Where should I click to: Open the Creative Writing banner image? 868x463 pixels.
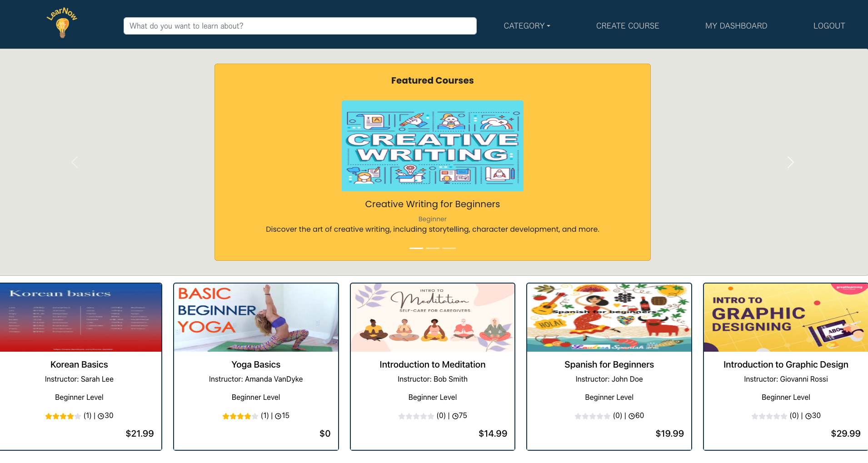tap(432, 146)
